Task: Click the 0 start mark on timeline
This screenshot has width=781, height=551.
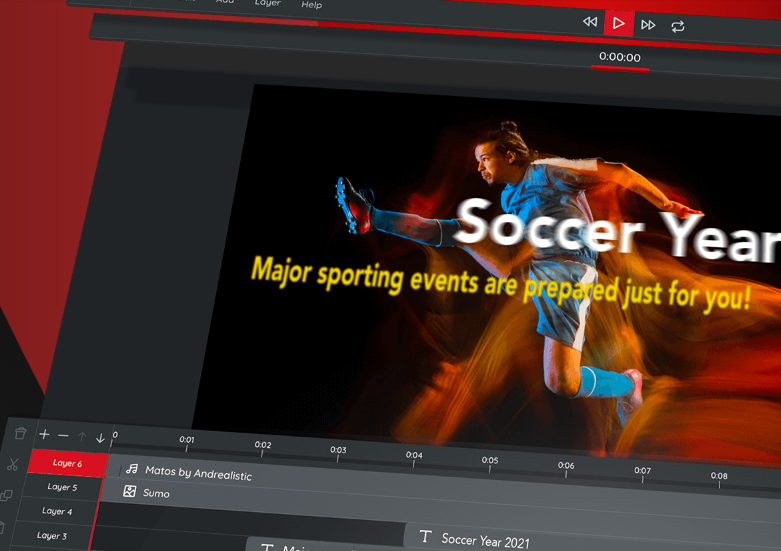Action: tap(115, 435)
